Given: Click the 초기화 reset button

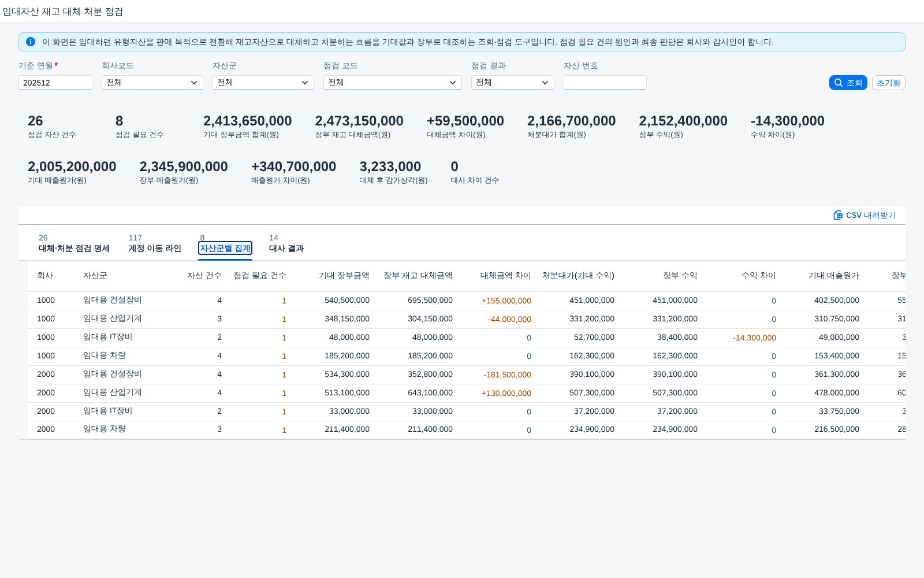Looking at the screenshot, I should [889, 83].
